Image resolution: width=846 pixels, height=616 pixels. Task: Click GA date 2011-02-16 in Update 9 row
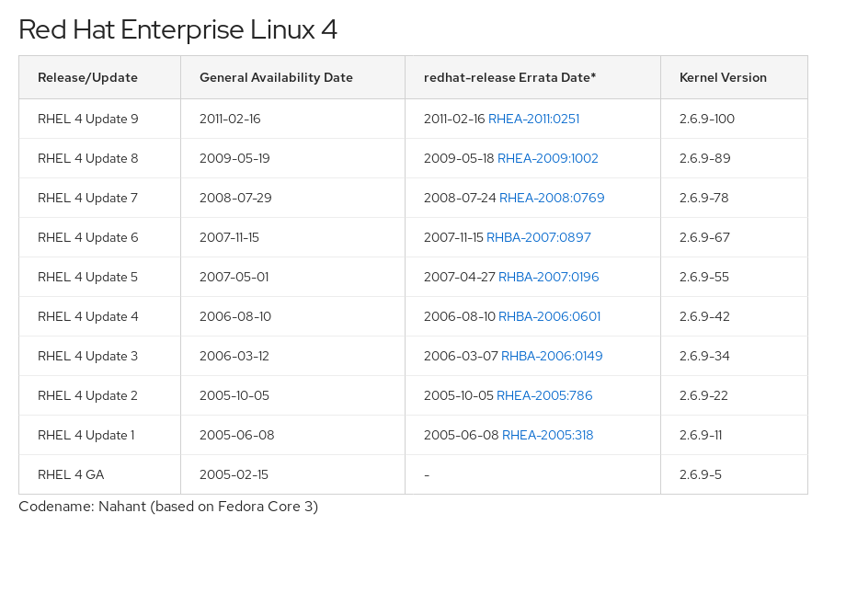tap(230, 119)
